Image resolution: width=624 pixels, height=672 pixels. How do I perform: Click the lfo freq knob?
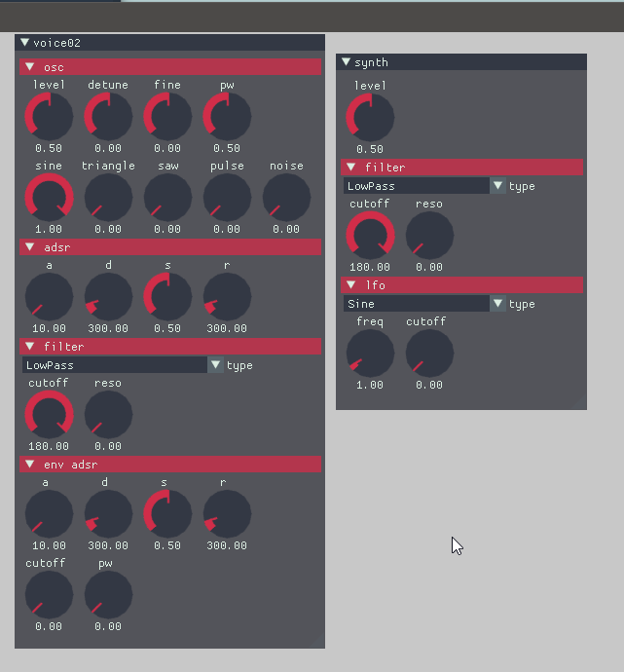pos(370,354)
